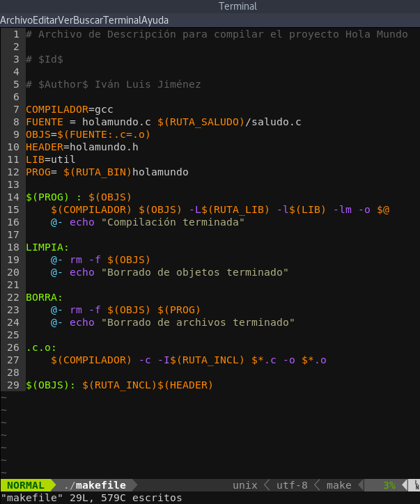Click the Terminal window title
The image size is (420, 504).
pyautogui.click(x=238, y=6)
